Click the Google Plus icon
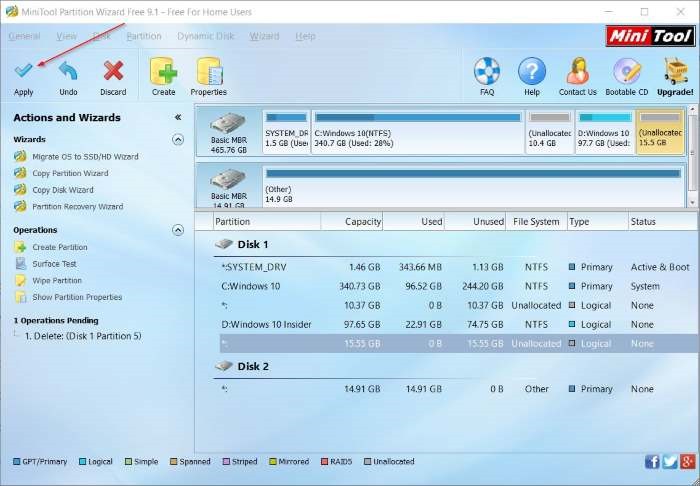The width and height of the screenshot is (700, 486). [x=688, y=461]
